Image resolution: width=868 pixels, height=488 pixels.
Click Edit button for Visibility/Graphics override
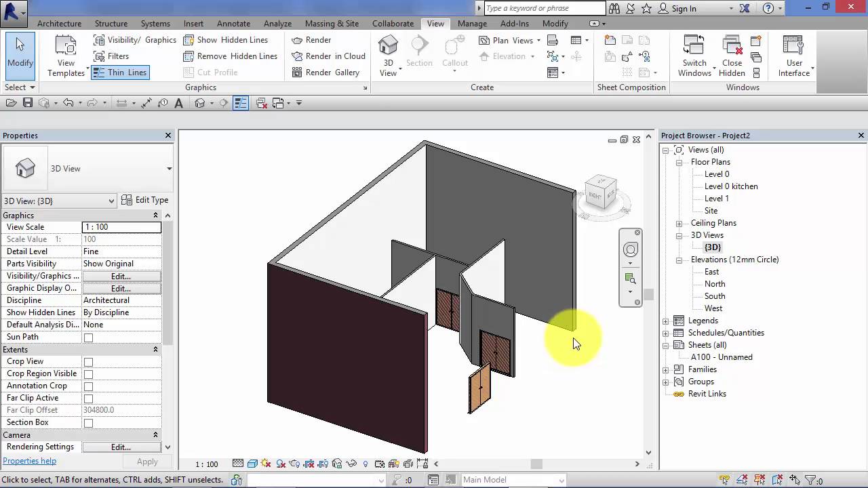pyautogui.click(x=121, y=277)
